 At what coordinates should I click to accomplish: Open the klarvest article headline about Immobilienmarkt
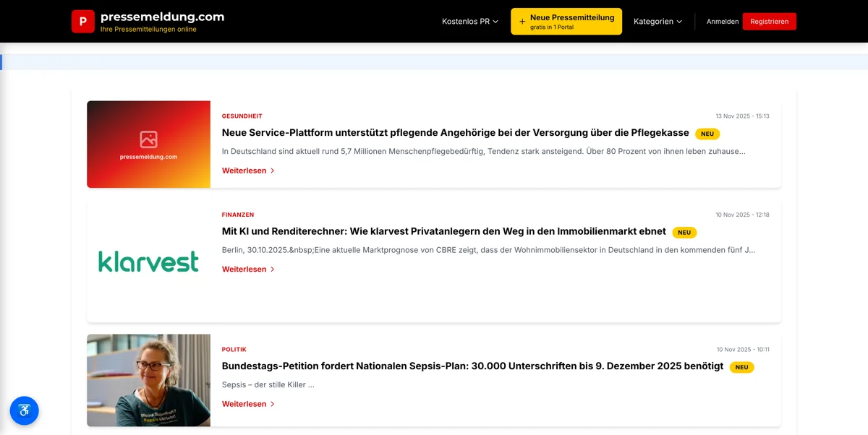pos(443,231)
